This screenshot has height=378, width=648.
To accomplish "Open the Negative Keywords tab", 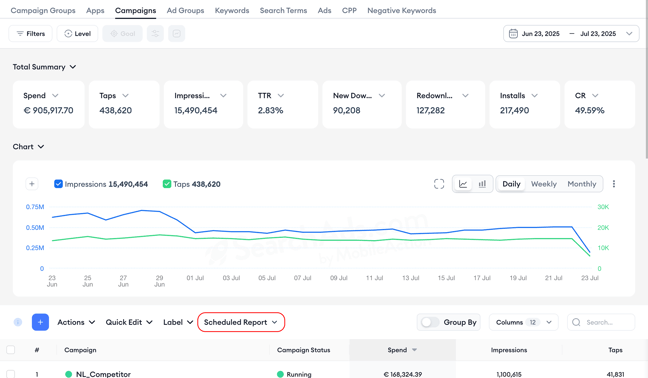I will pyautogui.click(x=402, y=10).
